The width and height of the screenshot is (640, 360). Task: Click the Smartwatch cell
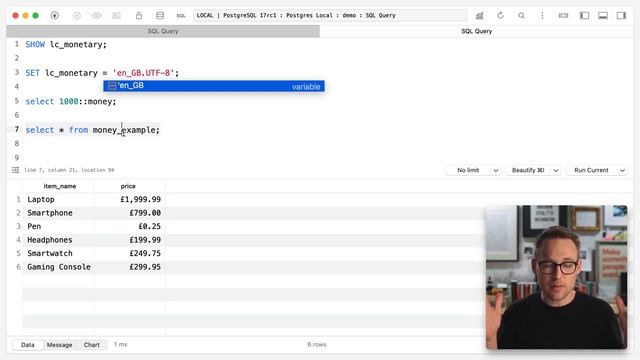(x=58, y=253)
